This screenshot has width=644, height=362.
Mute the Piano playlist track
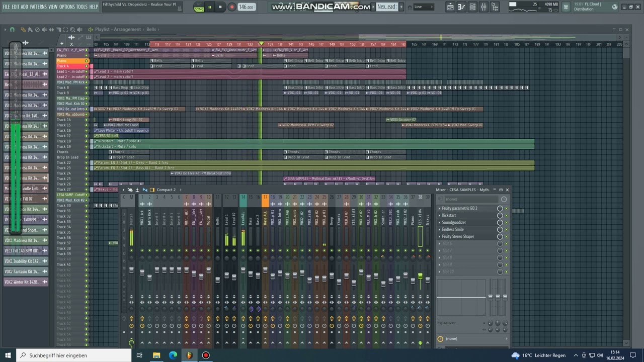coord(87,61)
